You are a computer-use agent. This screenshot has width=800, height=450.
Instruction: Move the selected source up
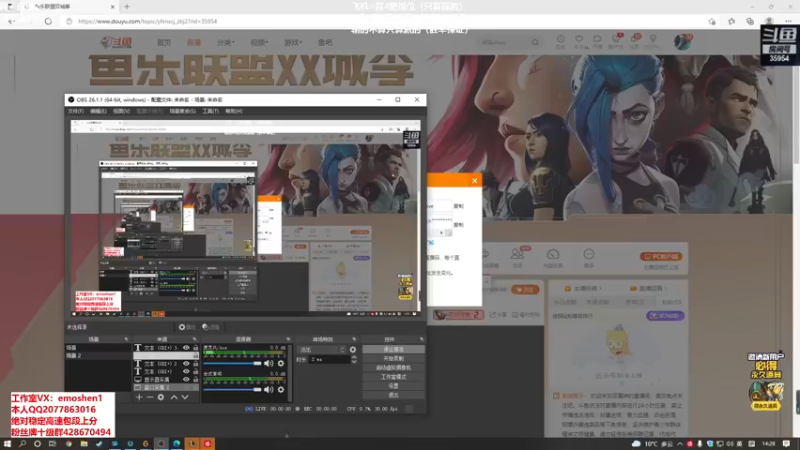click(x=174, y=397)
